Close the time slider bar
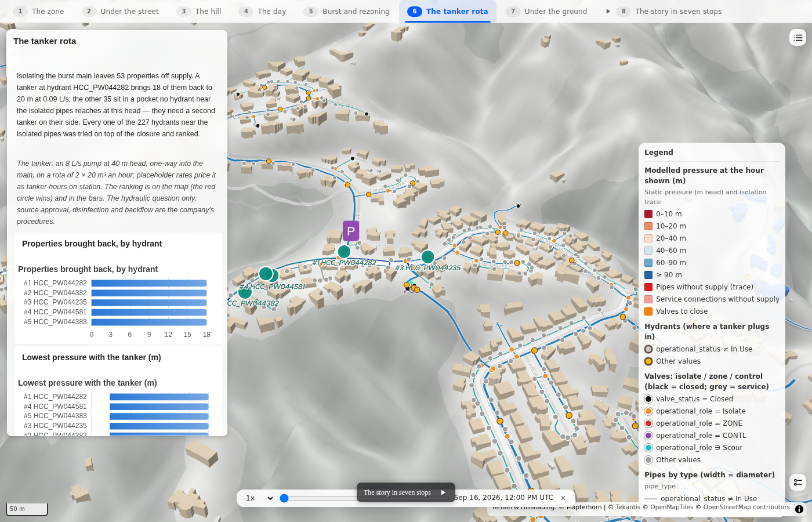Viewport: 812px width, 522px height. pyautogui.click(x=563, y=498)
